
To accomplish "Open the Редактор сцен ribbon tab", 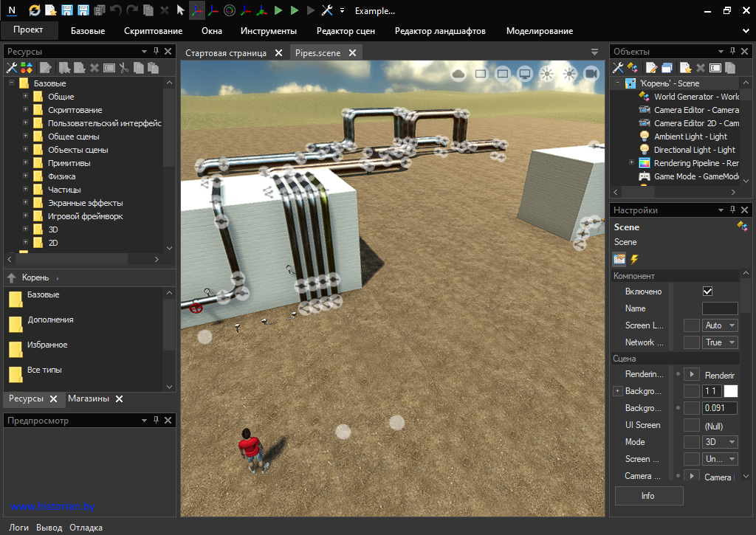I will [346, 31].
